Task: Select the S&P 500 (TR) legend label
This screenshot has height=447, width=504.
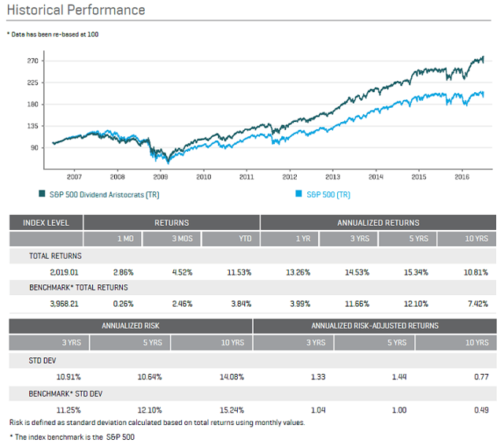Action: point(328,194)
